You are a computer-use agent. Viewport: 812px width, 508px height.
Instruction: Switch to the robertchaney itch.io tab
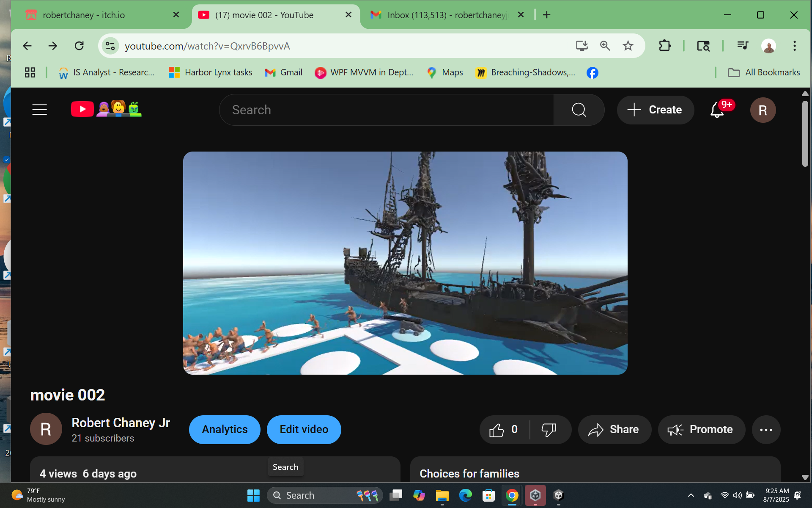point(84,15)
